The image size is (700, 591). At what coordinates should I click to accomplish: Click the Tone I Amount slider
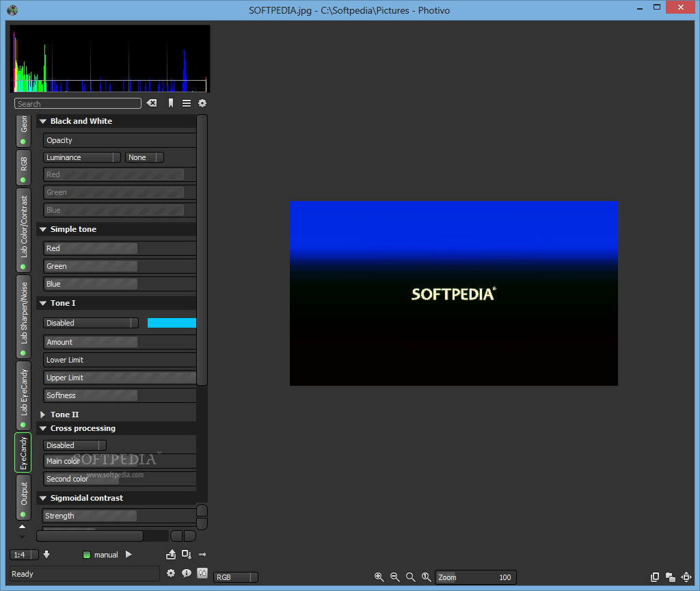(x=120, y=342)
